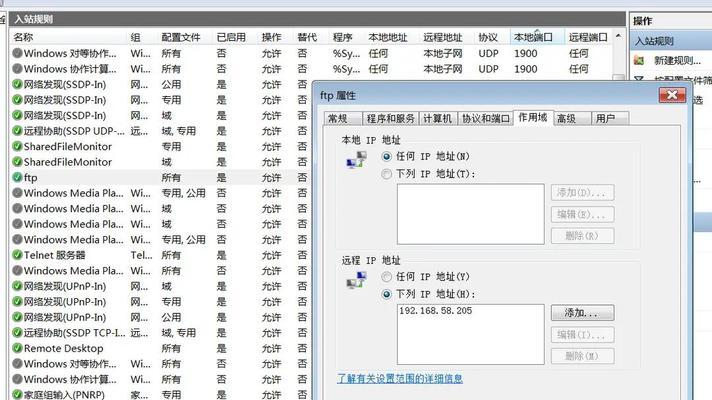Select 下列 IP 地址(T) for local IP
Image resolution: width=712 pixels, height=400 pixels.
[386, 174]
